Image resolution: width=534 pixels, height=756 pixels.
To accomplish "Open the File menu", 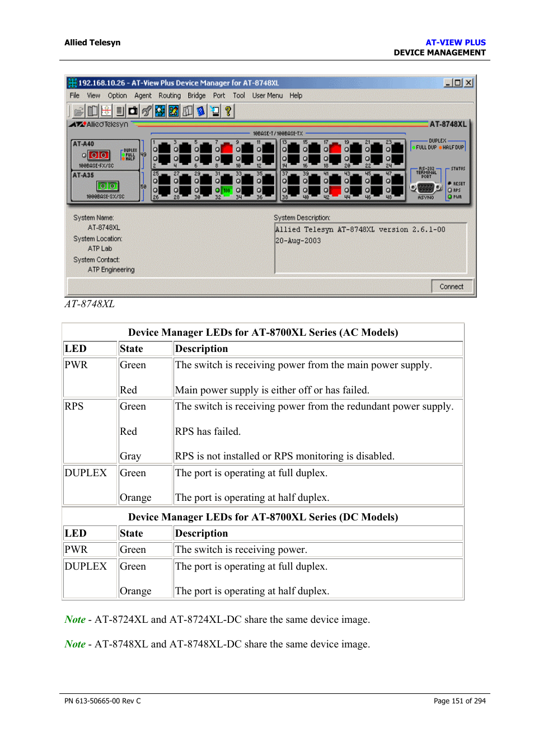I will [x=74, y=96].
